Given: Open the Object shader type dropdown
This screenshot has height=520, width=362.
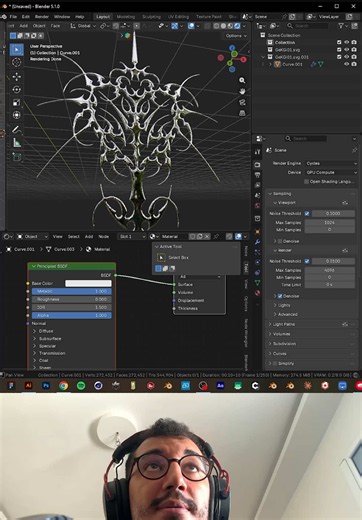Looking at the screenshot, I should (32, 236).
